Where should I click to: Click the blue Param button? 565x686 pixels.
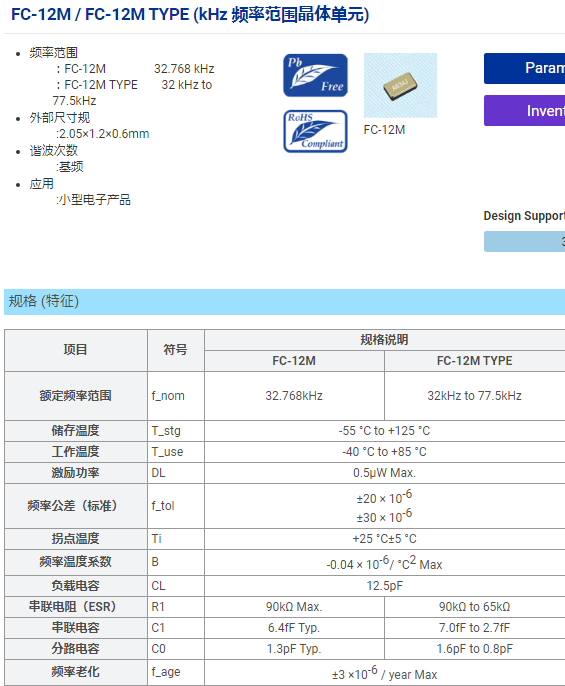(524, 68)
